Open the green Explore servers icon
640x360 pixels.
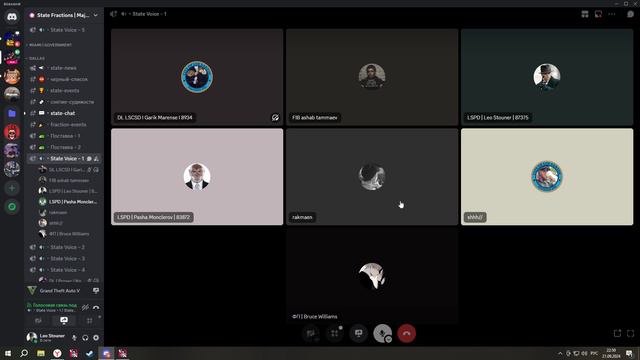click(12, 207)
